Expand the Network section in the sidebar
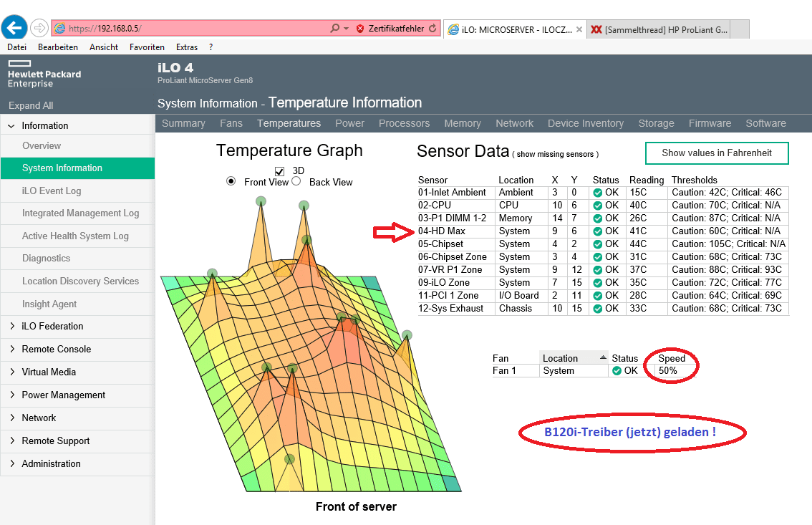Image resolution: width=812 pixels, height=525 pixels. (12, 418)
